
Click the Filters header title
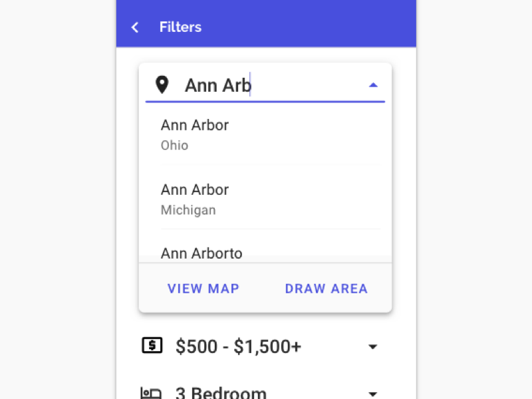tap(180, 27)
